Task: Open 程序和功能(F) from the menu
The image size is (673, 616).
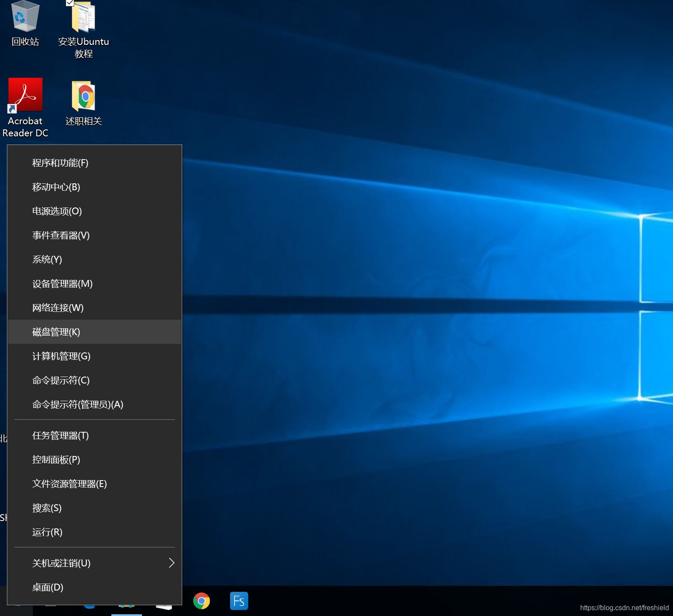Action: 95,163
